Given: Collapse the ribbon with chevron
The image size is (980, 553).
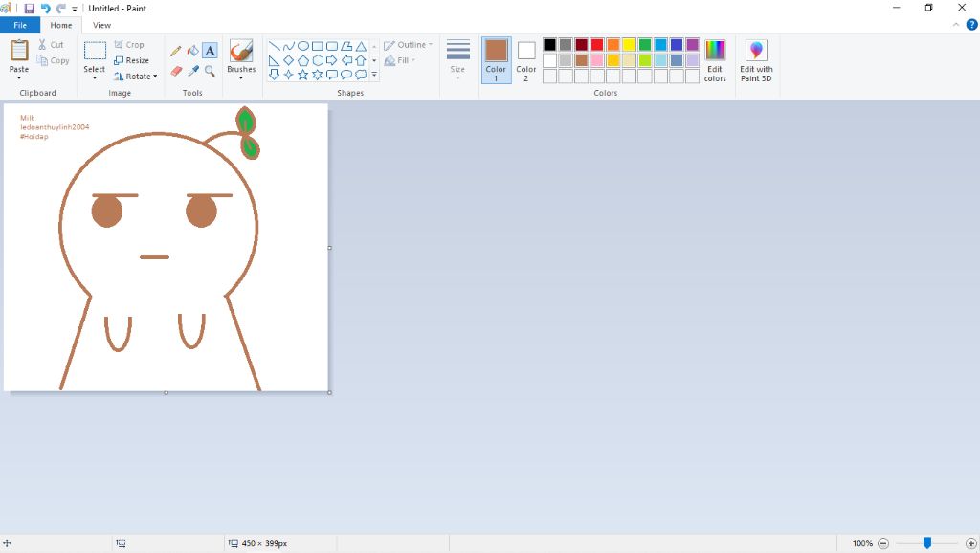Looking at the screenshot, I should tap(956, 25).
